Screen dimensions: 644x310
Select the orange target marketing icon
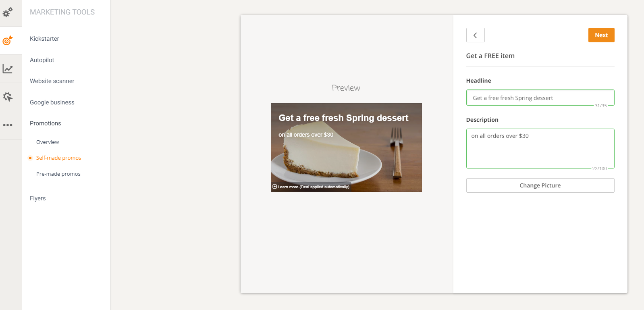(8, 40)
